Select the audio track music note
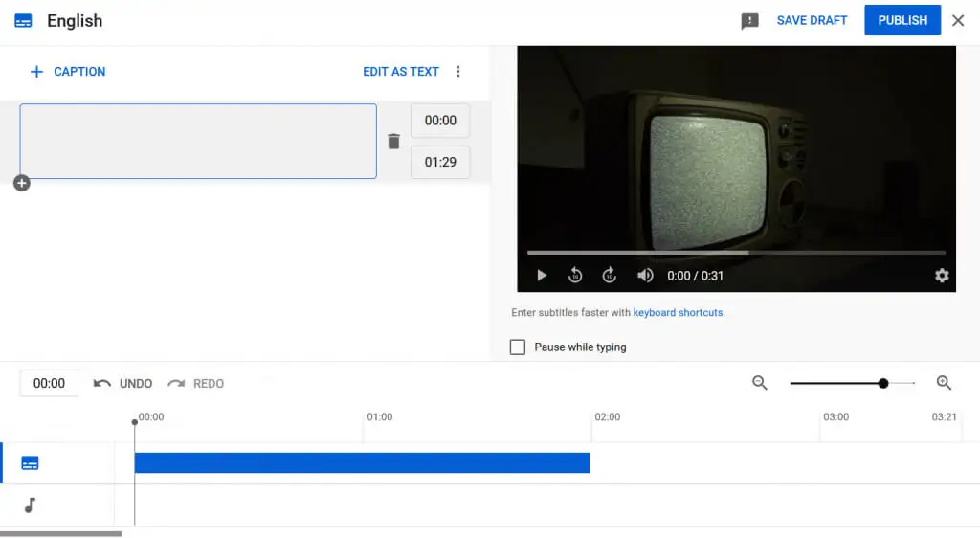The image size is (980, 538). pos(30,504)
